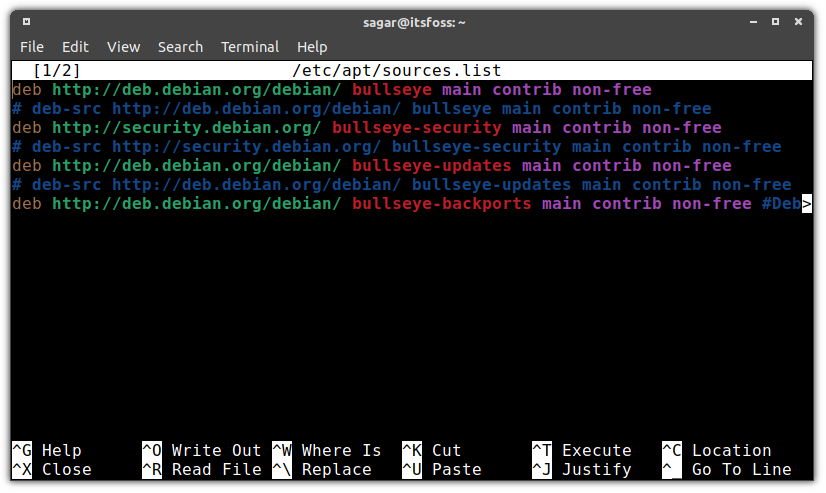
Task: Click the window menu icon in title bar
Action: pyautogui.click(x=26, y=22)
